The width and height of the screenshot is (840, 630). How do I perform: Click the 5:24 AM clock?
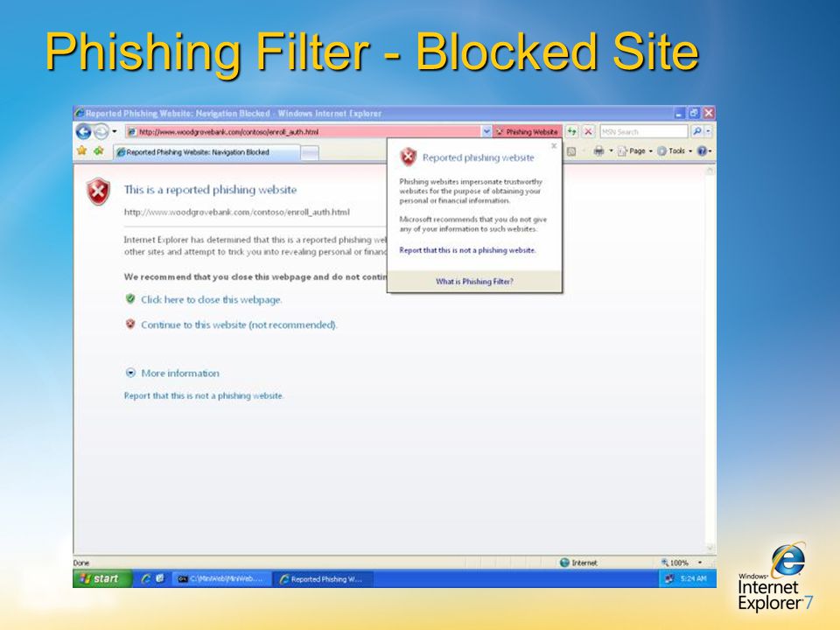tap(693, 578)
